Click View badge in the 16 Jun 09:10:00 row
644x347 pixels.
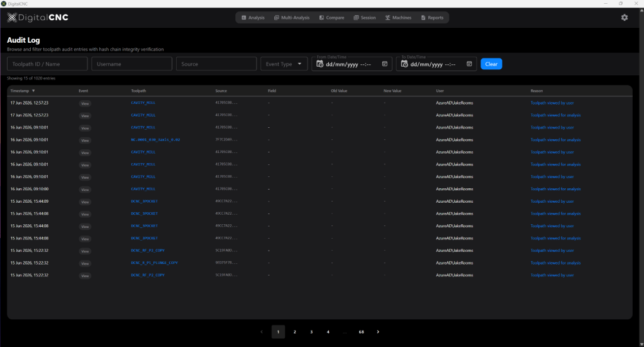pos(85,190)
